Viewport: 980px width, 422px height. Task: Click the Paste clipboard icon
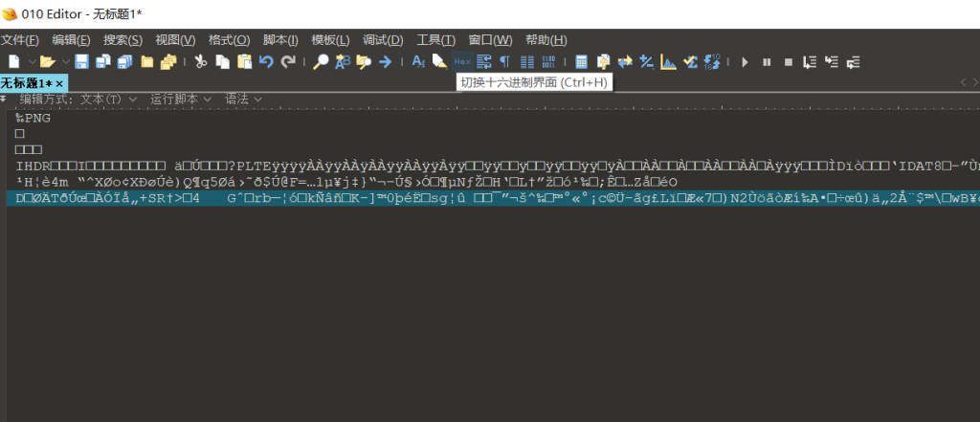[244, 61]
